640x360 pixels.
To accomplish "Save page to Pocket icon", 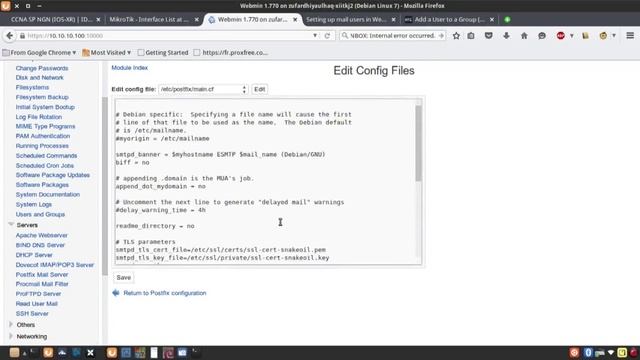I will coord(489,36).
